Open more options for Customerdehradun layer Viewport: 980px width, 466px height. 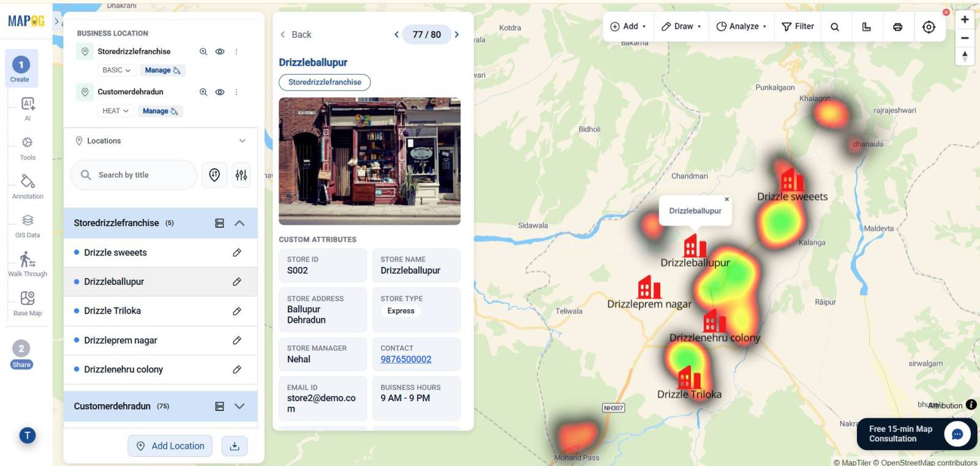(236, 92)
